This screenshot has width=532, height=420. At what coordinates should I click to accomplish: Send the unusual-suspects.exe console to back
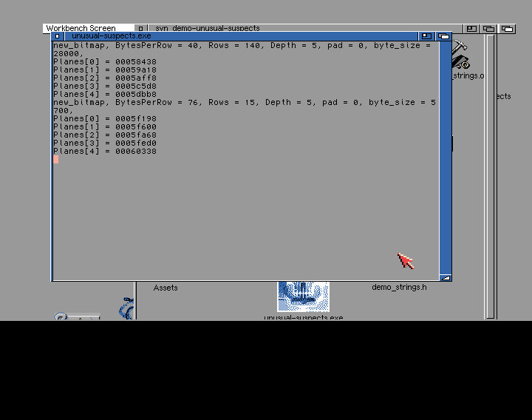(444, 36)
